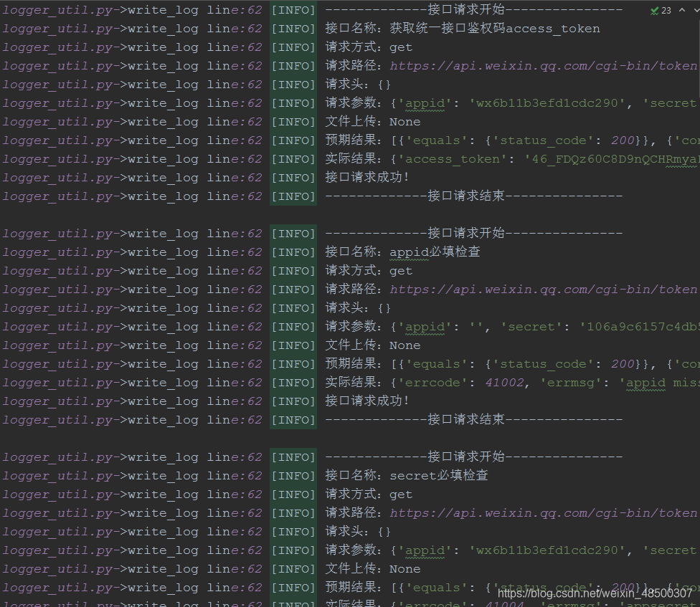Click underlined appid in the 请求参数 line
The height and width of the screenshot is (607, 700).
[426, 102]
